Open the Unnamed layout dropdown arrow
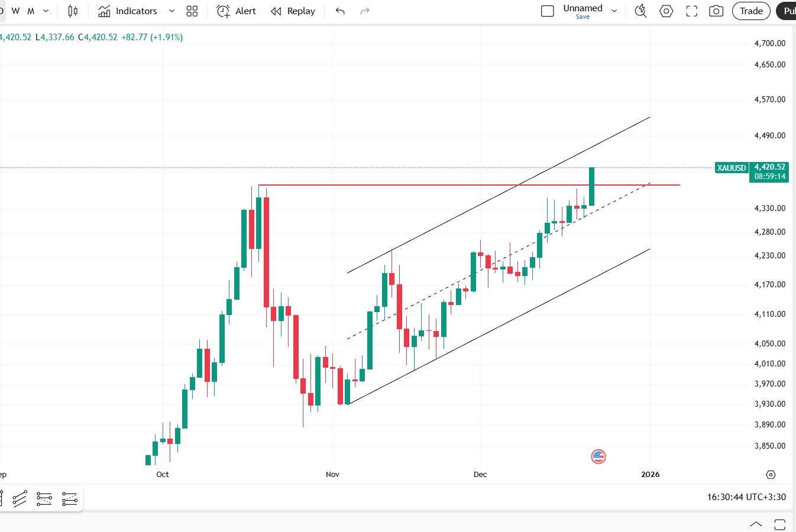 pyautogui.click(x=614, y=11)
